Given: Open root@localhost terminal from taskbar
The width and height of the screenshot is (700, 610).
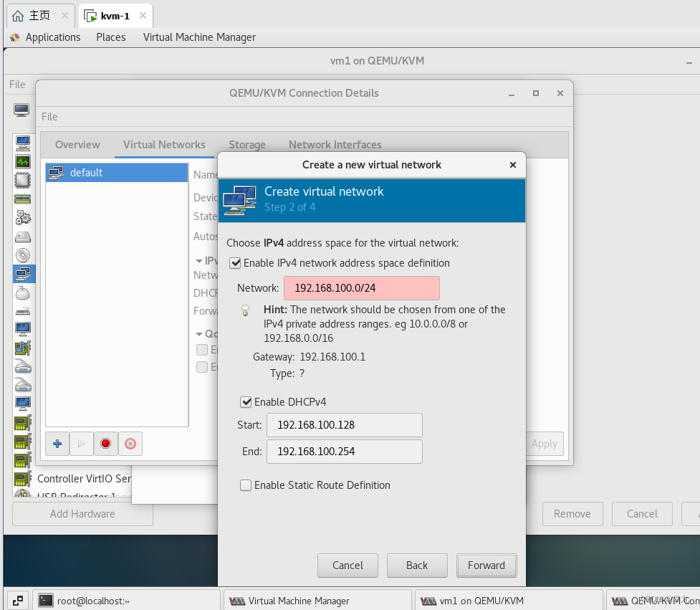Looking at the screenshot, I should (127, 601).
